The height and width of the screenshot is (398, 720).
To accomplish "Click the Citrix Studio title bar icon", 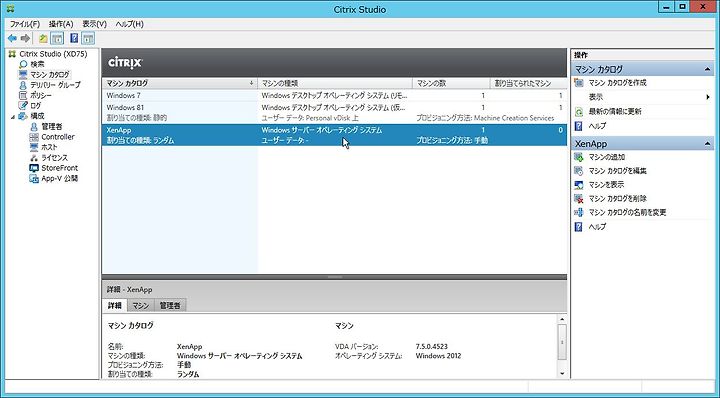I will click(10, 9).
